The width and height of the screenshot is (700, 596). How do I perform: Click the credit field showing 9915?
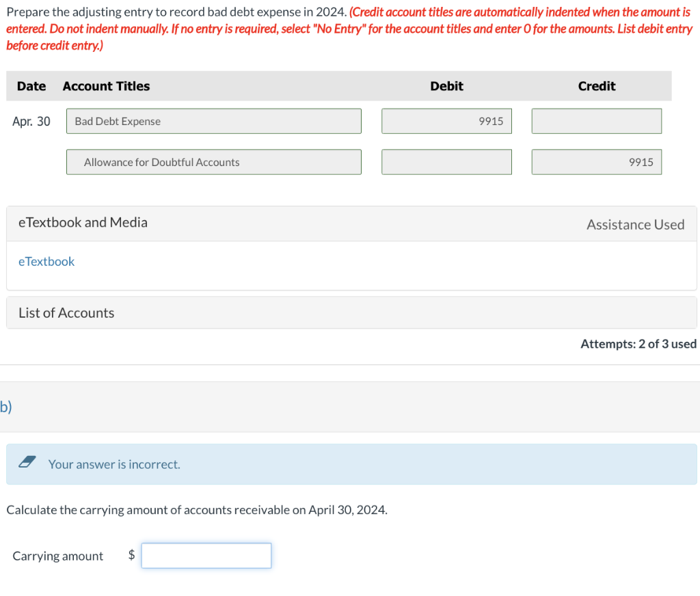(596, 162)
